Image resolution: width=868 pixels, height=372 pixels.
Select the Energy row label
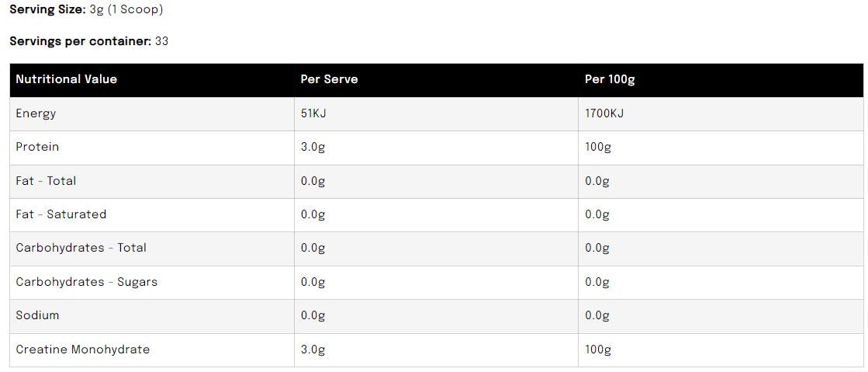[36, 113]
